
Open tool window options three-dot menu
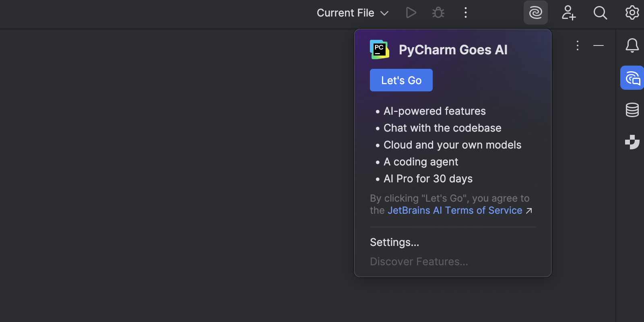(578, 45)
